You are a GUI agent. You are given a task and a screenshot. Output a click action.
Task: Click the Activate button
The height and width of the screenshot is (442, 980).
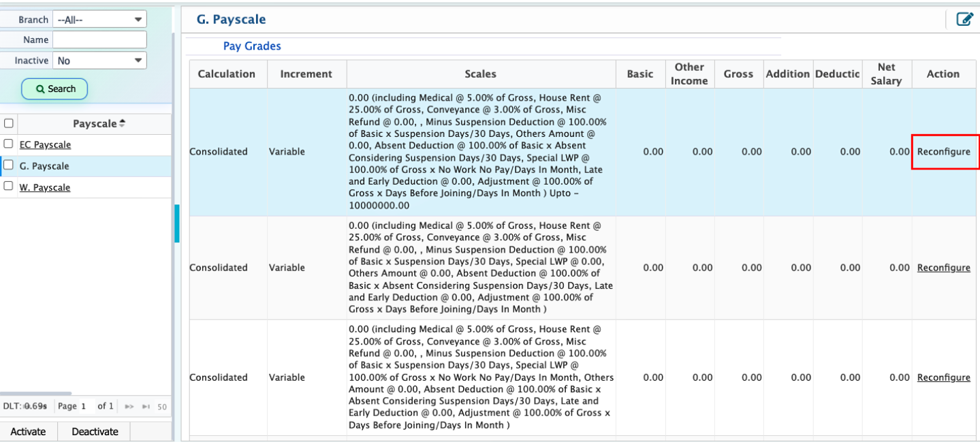coord(28,431)
